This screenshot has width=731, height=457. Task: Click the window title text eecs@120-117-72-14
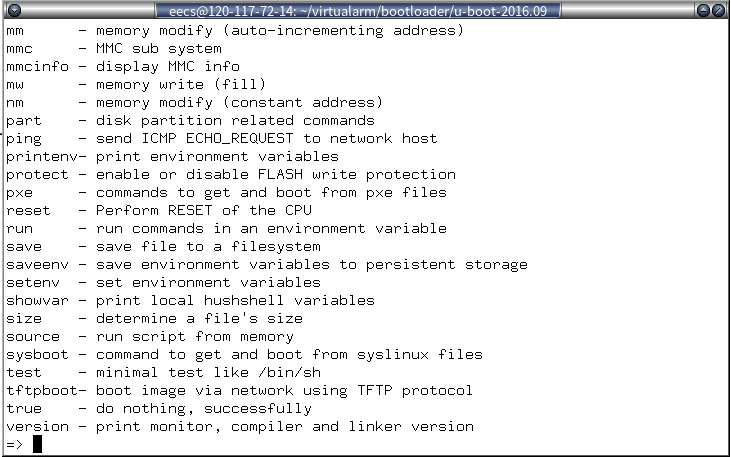pos(226,10)
